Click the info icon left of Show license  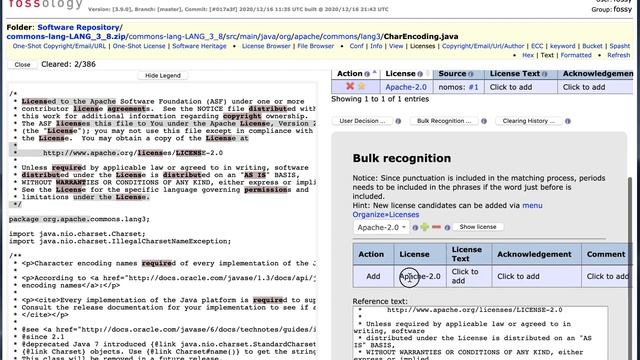click(447, 227)
